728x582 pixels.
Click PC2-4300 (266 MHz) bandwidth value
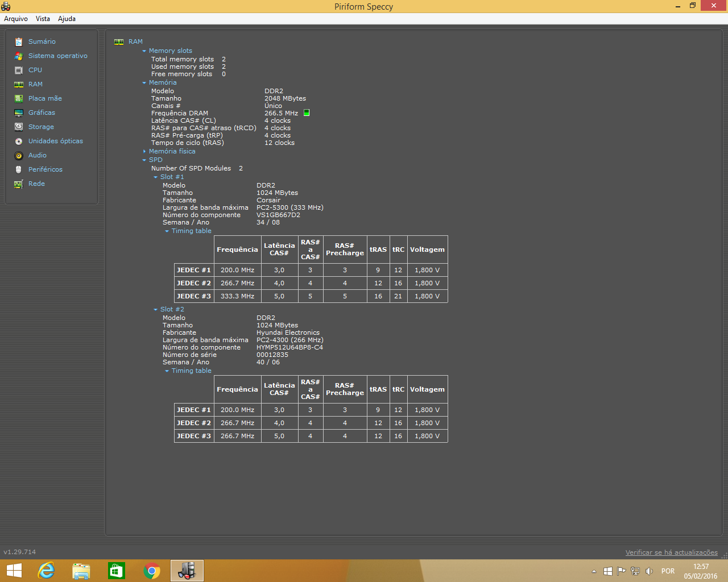(x=290, y=340)
